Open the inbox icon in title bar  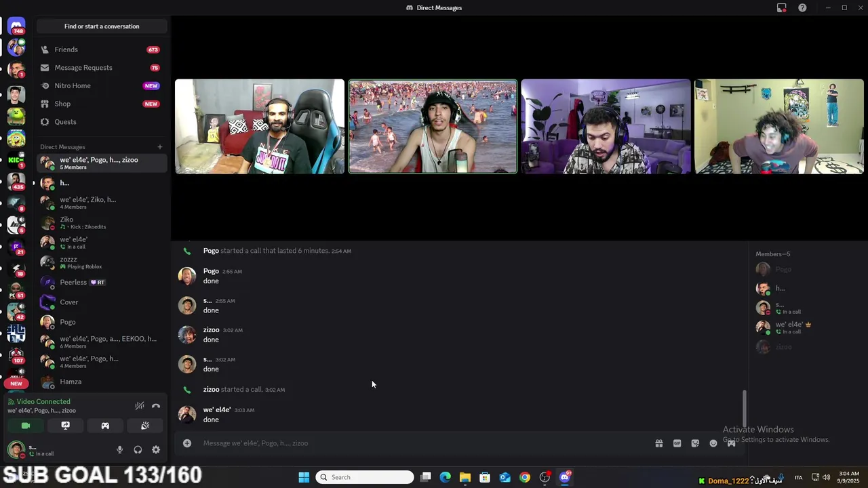click(781, 8)
